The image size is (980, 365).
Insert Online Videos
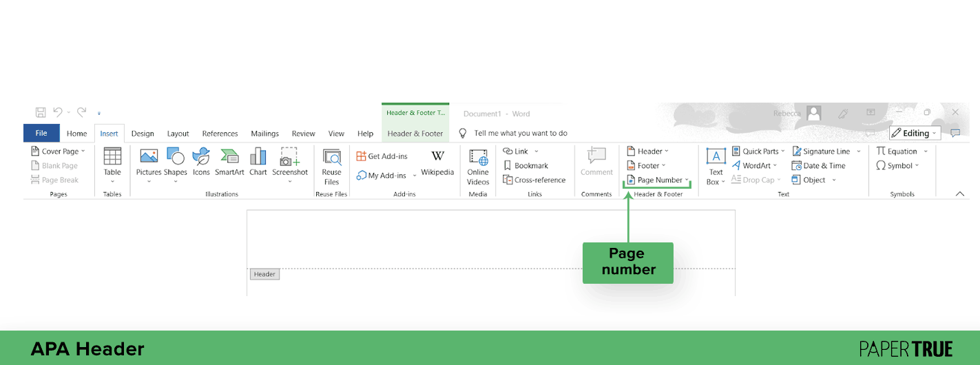(478, 166)
